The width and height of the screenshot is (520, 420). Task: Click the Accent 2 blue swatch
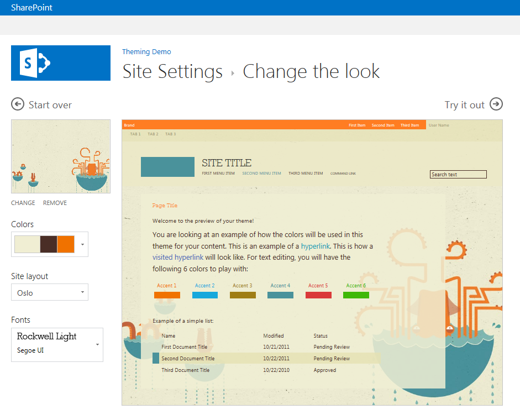(205, 295)
